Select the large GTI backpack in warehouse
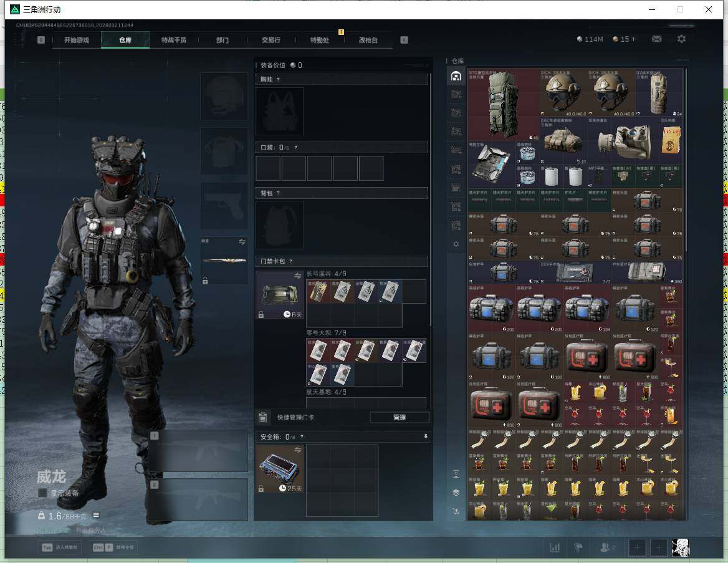 tap(504, 105)
